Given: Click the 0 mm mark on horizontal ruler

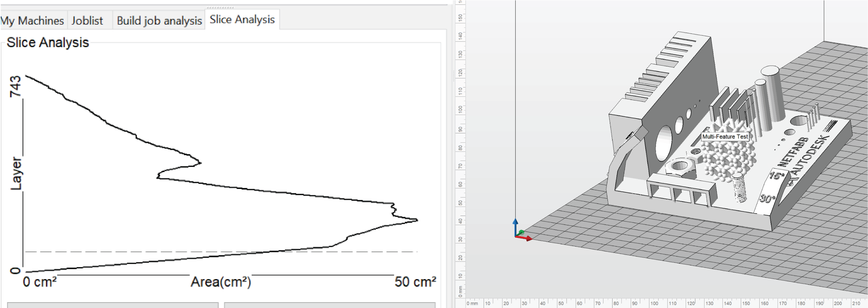Looking at the screenshot, I should point(472,303).
